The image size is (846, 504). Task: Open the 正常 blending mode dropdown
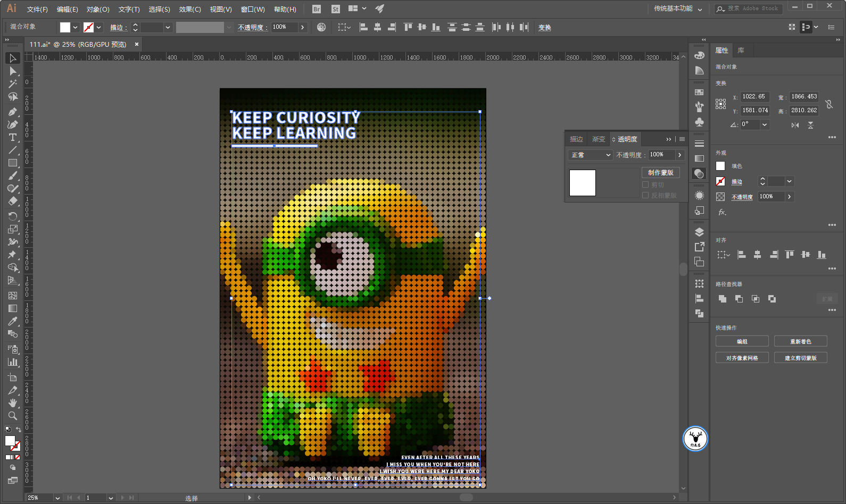[x=591, y=155]
